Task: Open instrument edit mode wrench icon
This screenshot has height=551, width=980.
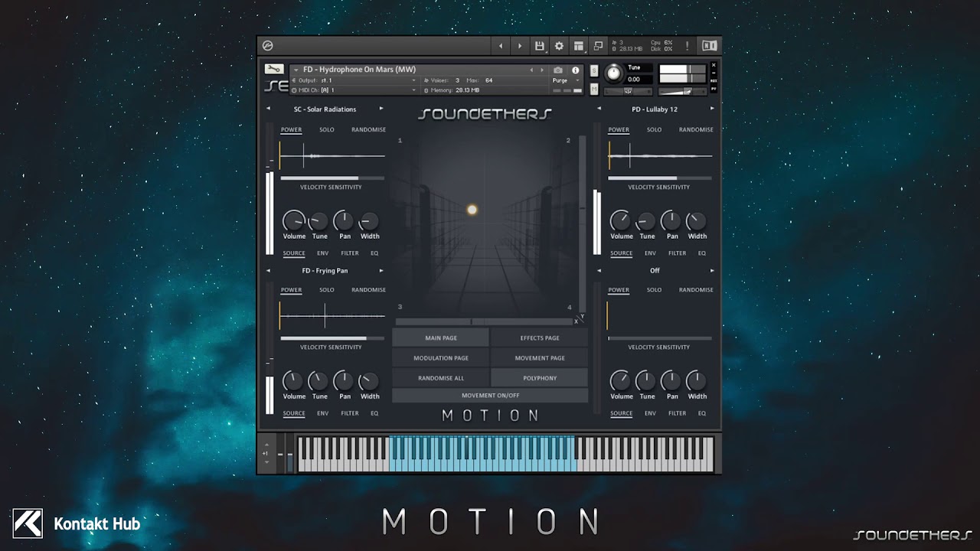Action: tap(274, 69)
